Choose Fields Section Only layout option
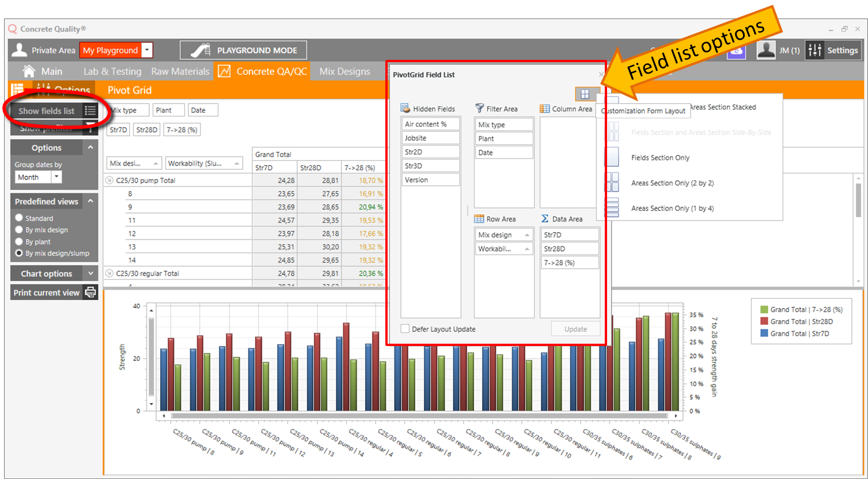This screenshot has width=868, height=479. tap(660, 158)
